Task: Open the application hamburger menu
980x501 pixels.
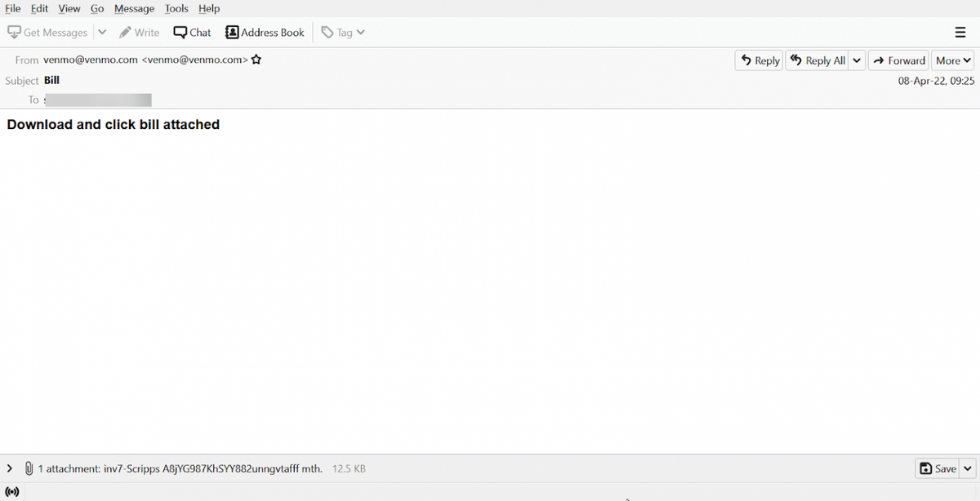Action: (x=959, y=32)
